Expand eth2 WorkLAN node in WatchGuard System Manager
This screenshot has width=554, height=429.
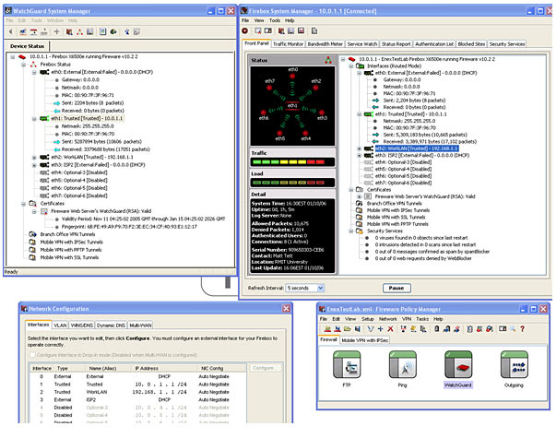pos(34,157)
